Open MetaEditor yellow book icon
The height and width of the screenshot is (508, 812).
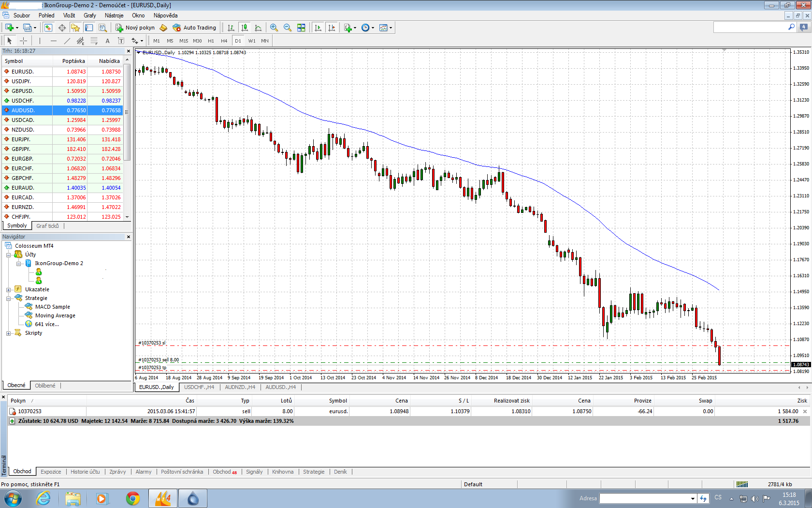click(x=163, y=28)
